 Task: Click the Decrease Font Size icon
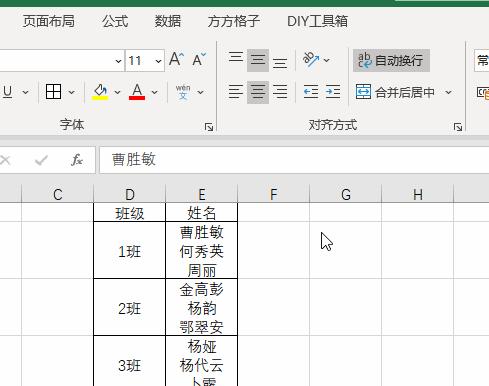[x=199, y=60]
